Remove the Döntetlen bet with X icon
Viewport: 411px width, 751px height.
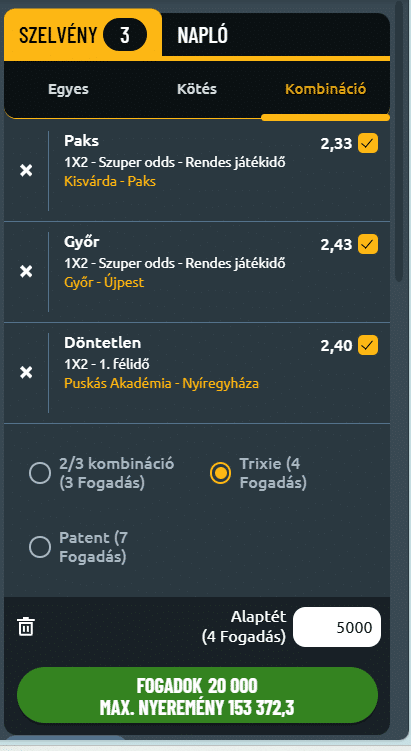(26, 373)
